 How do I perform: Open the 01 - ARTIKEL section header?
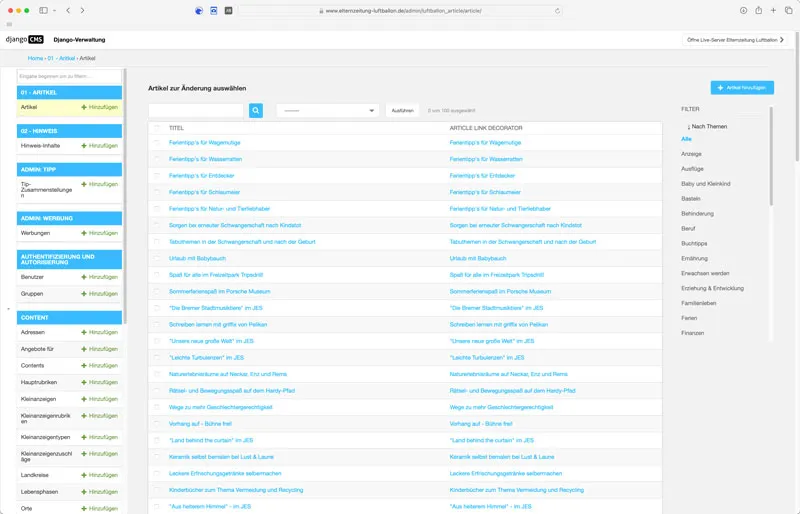point(69,92)
